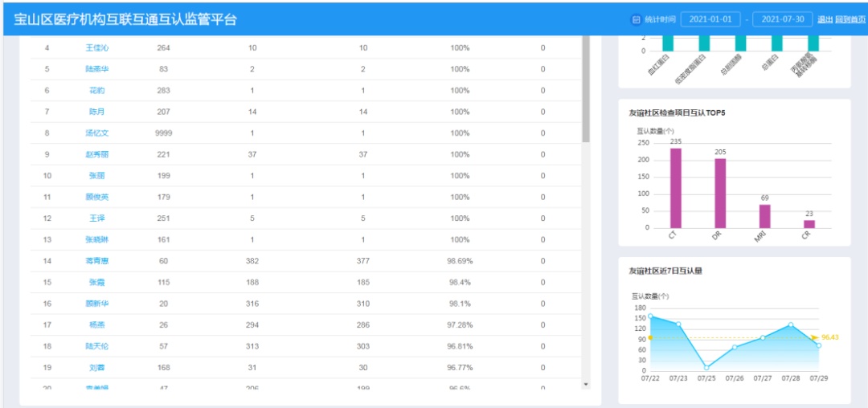Click the 07/25 point on the line chart
This screenshot has width=868, height=408.
pos(706,367)
